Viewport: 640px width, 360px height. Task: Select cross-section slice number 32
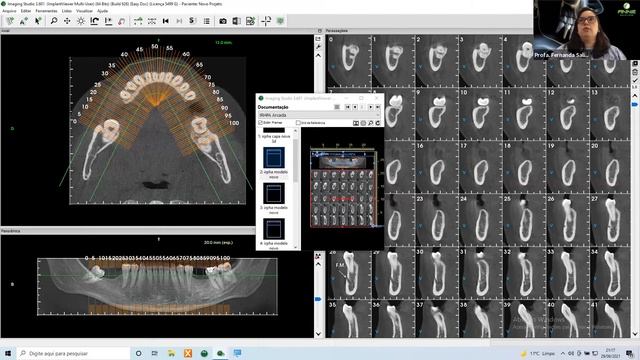click(x=524, y=273)
